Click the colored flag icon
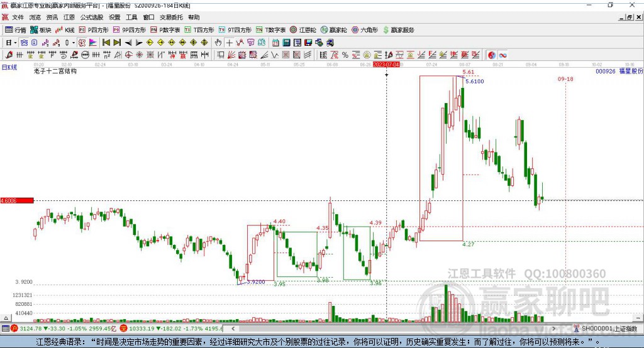 [93, 43]
